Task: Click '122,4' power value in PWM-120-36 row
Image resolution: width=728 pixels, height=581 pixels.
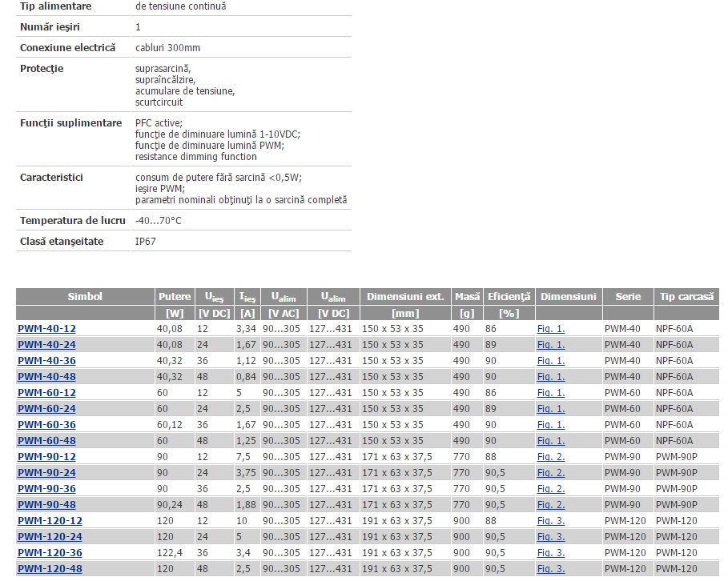Action: pos(170,553)
